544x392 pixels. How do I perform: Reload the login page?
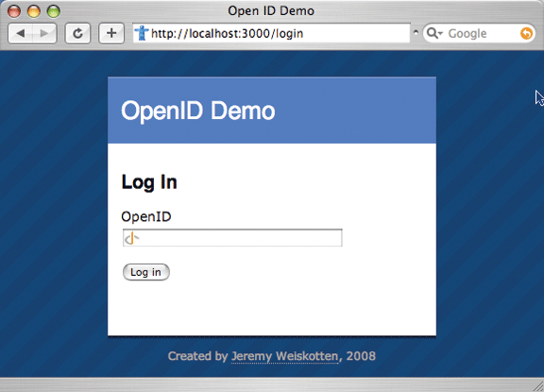(78, 33)
